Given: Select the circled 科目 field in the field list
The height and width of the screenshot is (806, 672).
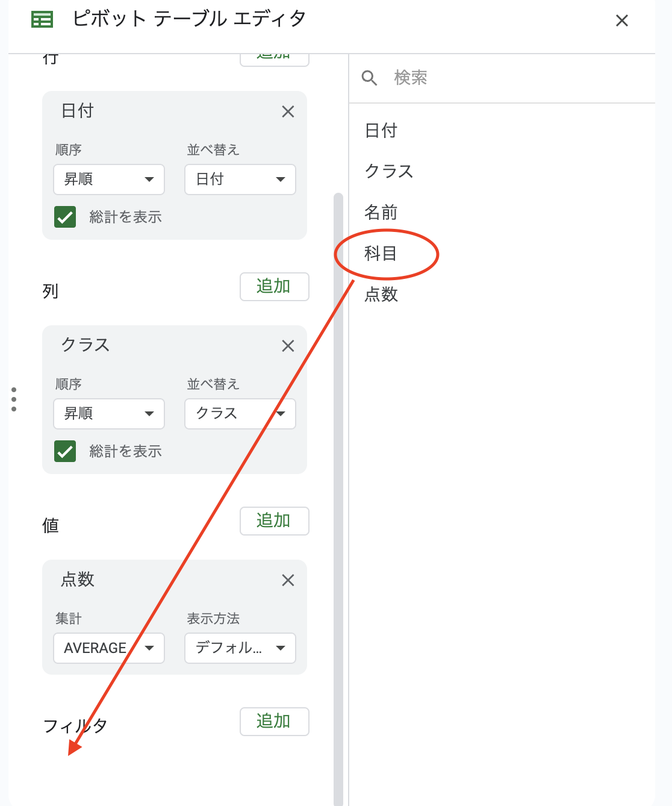Looking at the screenshot, I should tap(382, 254).
